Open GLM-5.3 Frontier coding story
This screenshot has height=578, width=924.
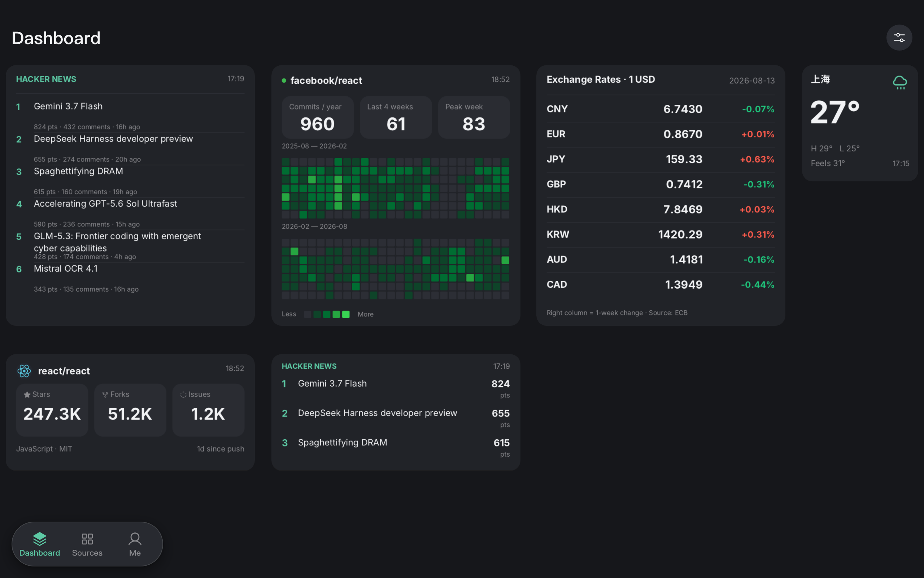pyautogui.click(x=130, y=246)
